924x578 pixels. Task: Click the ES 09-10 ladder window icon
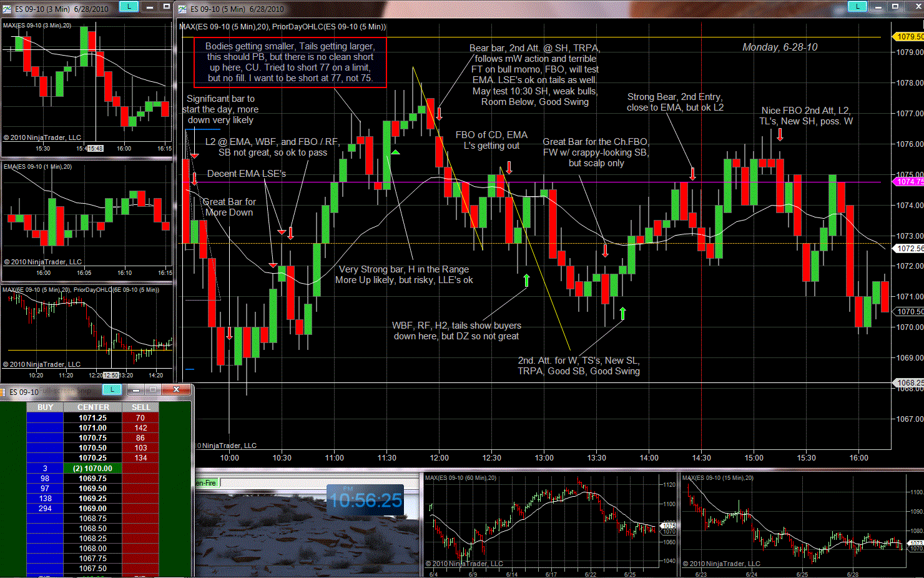4,392
